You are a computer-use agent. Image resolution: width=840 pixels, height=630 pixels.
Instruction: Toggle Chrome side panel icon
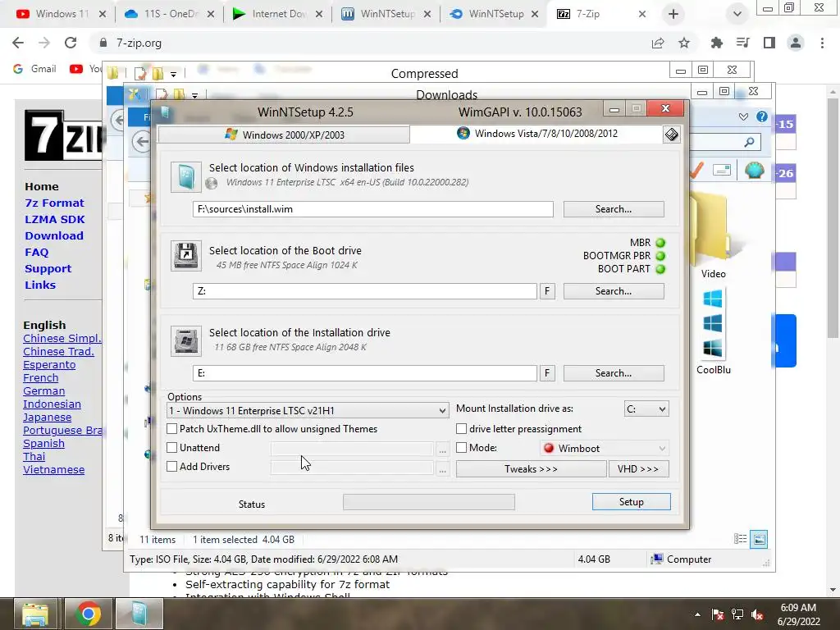(x=769, y=43)
